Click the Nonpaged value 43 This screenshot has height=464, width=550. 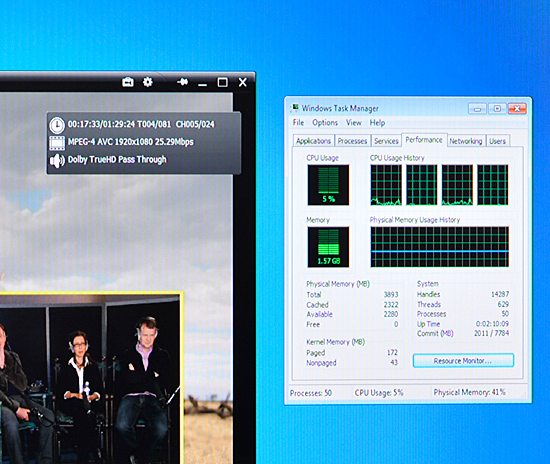[394, 362]
